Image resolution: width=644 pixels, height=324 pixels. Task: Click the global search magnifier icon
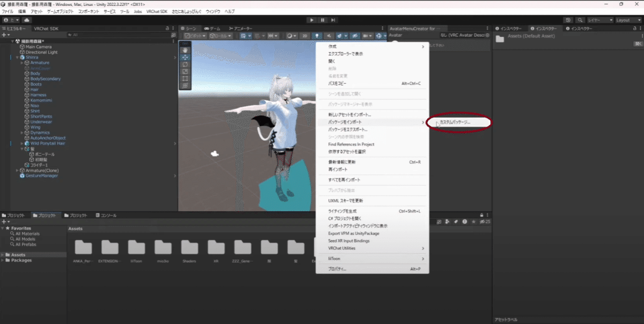click(580, 20)
